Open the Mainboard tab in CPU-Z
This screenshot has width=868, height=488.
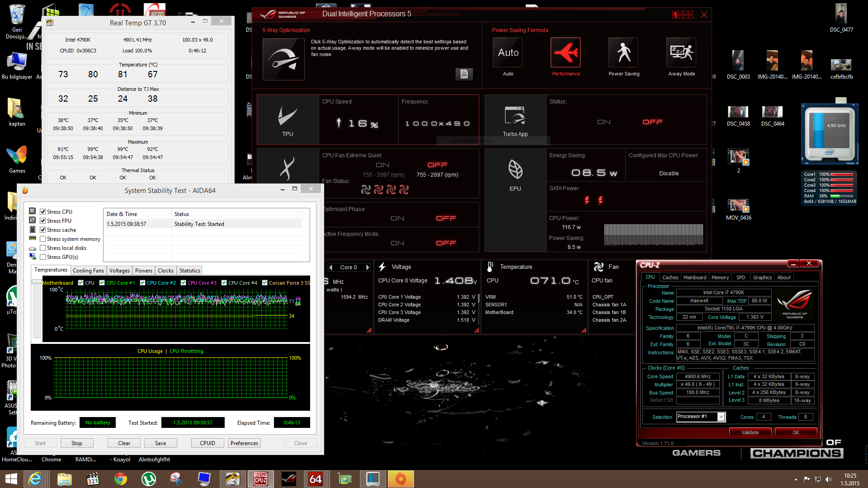pyautogui.click(x=694, y=277)
